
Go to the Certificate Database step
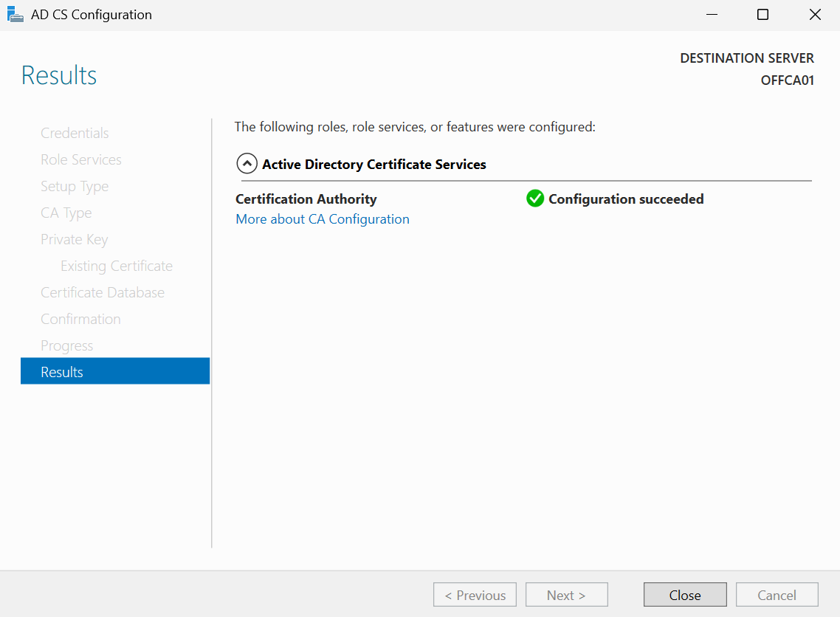click(103, 292)
